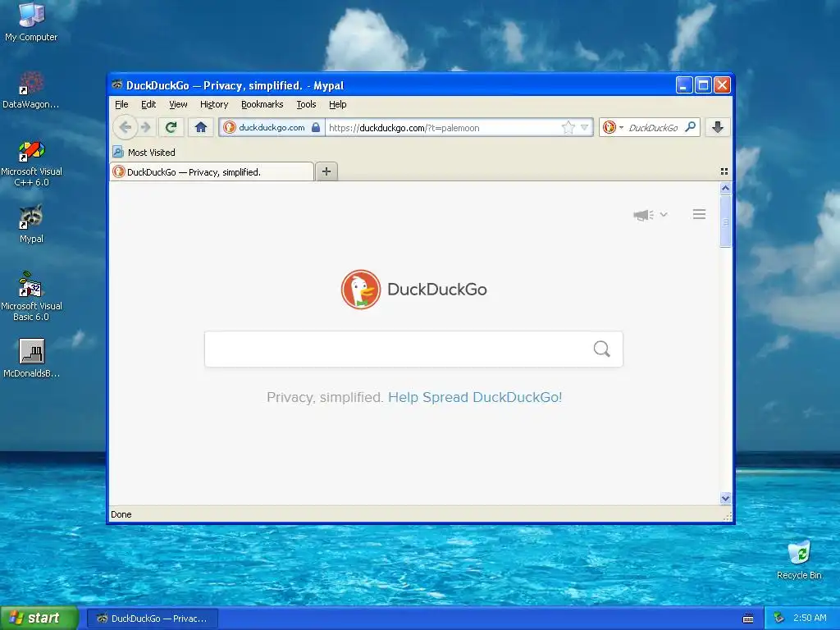
Task: Open the address bar history dropdown
Action: click(x=584, y=127)
